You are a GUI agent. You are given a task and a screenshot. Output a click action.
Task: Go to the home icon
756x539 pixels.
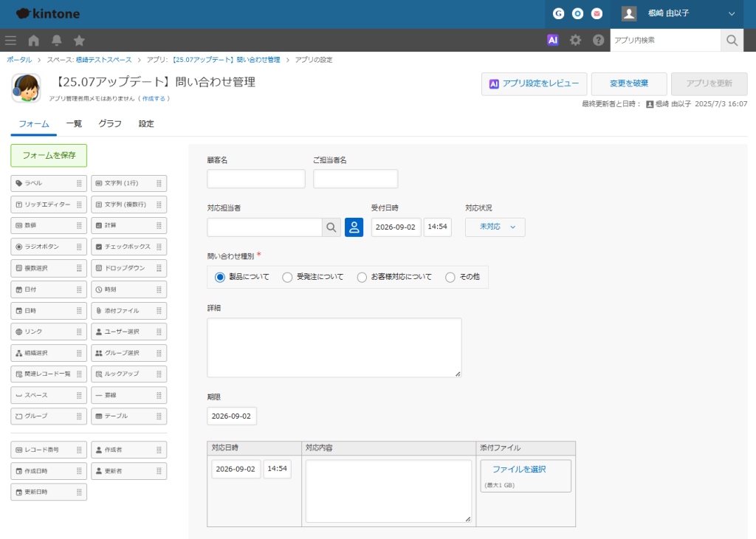pos(34,41)
